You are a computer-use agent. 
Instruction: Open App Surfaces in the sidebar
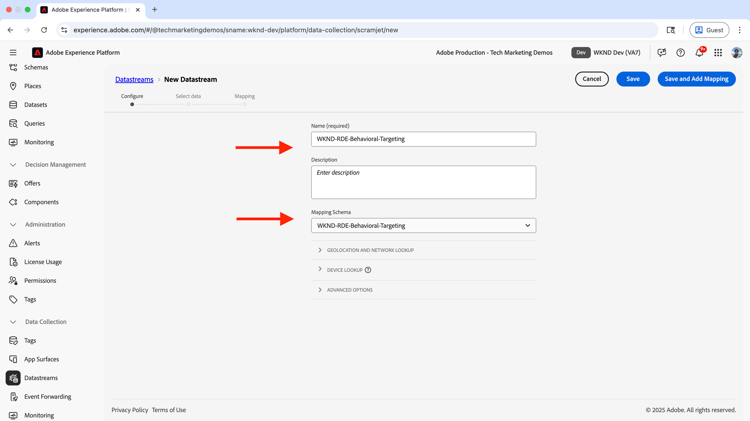click(42, 359)
